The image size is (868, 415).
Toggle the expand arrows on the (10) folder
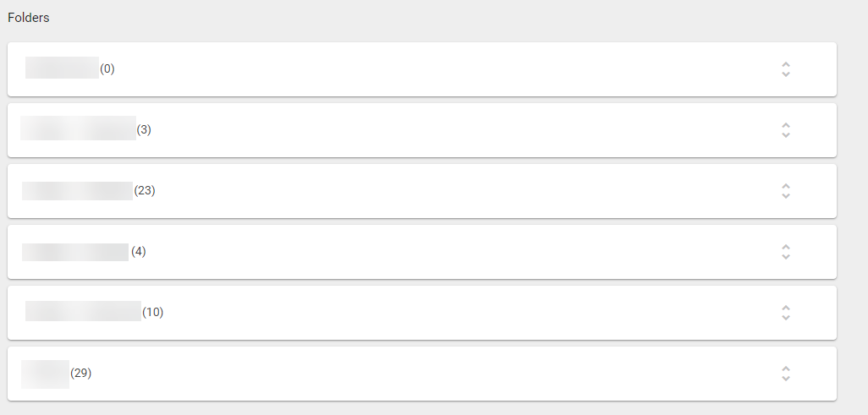(786, 313)
